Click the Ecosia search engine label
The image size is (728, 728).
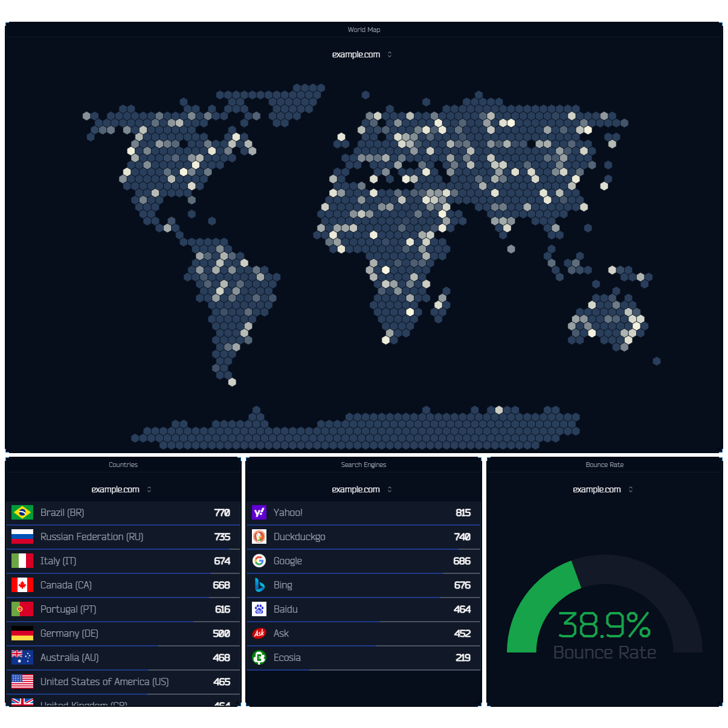[x=287, y=657]
